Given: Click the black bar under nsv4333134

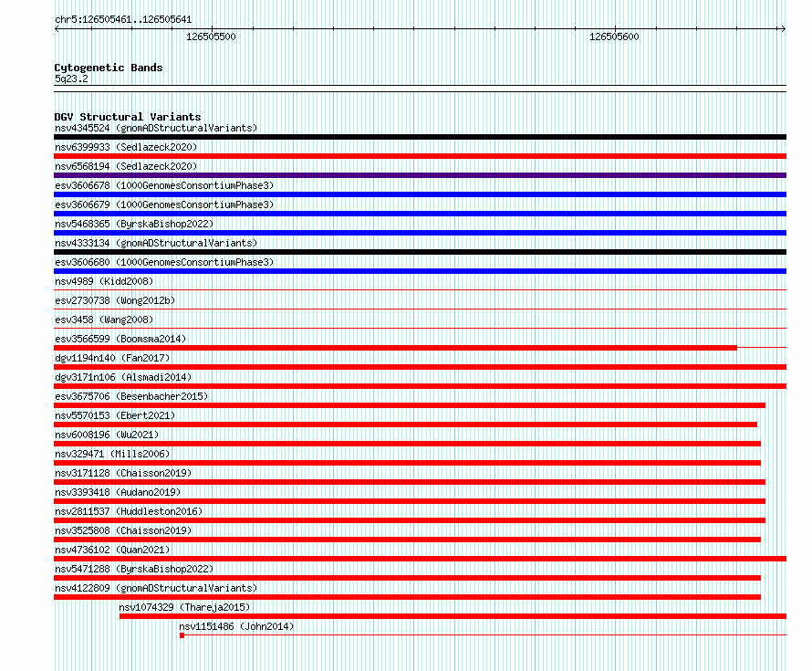Looking at the screenshot, I should 420,252.
